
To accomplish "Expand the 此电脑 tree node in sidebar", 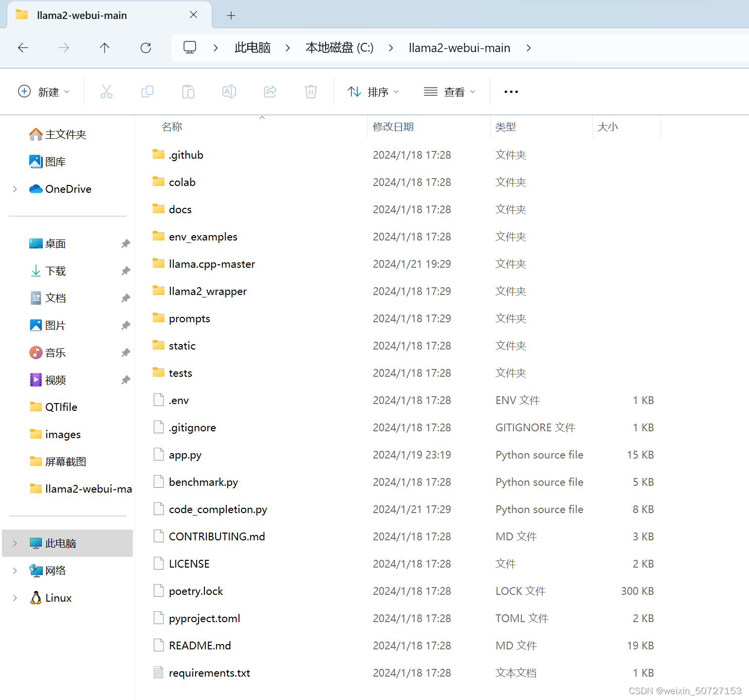I will click(15, 543).
